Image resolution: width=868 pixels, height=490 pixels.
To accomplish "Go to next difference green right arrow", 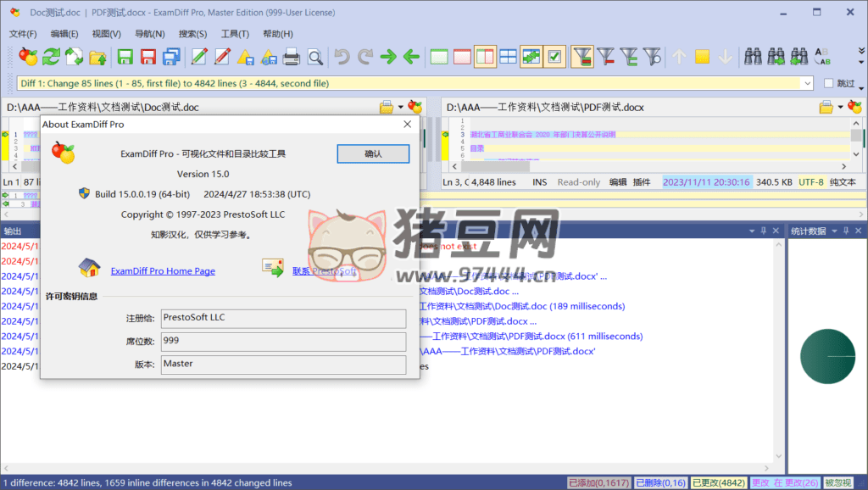I will [388, 57].
